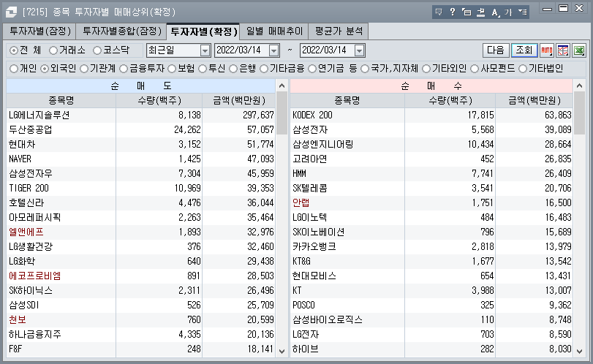Screen dimensions: 593x364
Task: Click the Korean '가' font icon
Action: (x=508, y=12)
